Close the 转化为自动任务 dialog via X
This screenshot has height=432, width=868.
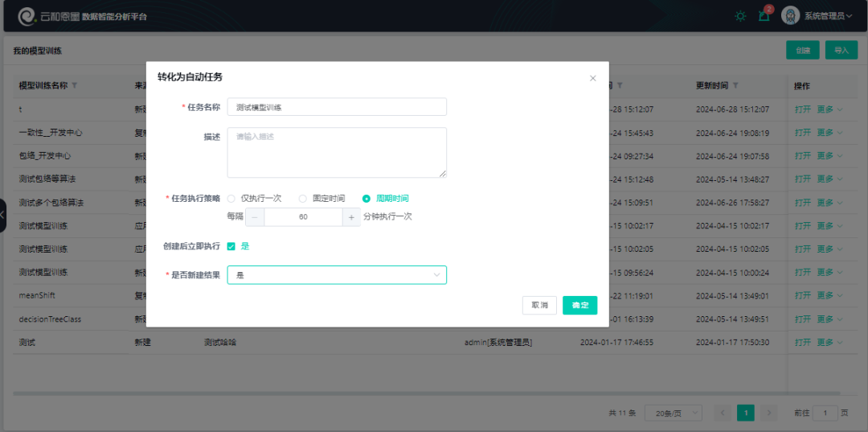pyautogui.click(x=593, y=78)
